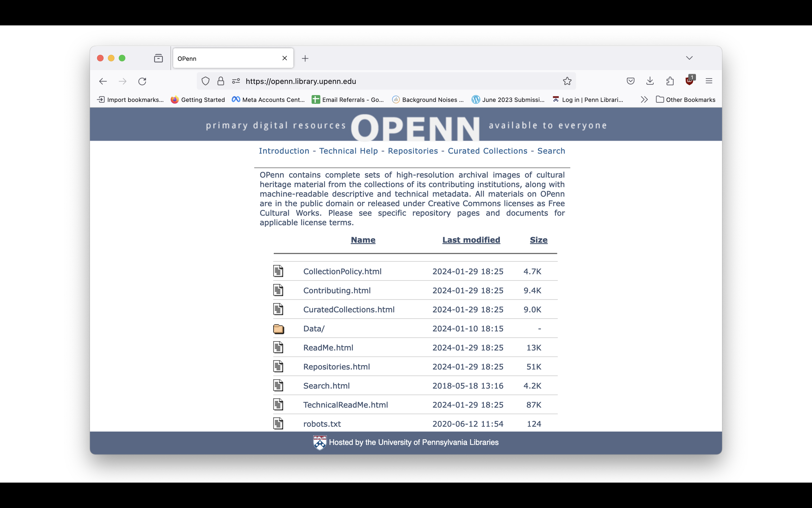Open Firefox View from the tab strip

pos(158,58)
